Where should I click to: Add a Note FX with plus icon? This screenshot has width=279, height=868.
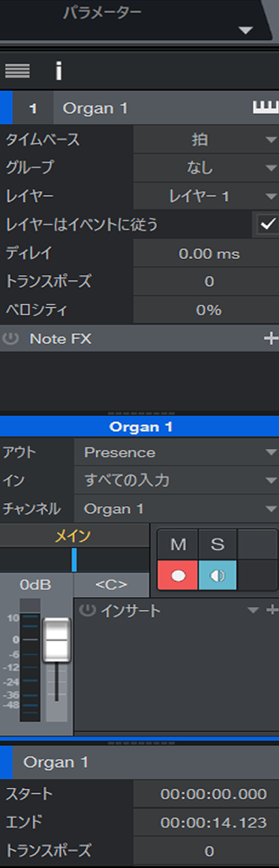[x=271, y=339]
